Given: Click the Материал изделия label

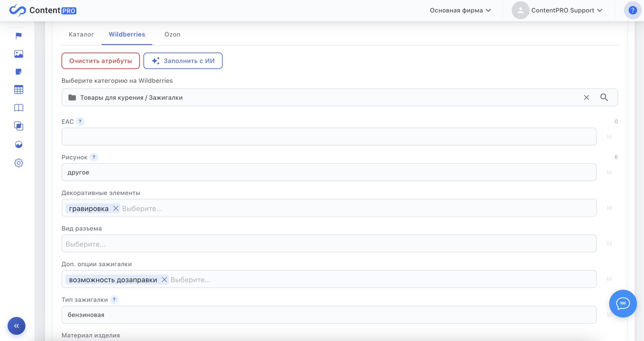Looking at the screenshot, I should [x=91, y=335].
